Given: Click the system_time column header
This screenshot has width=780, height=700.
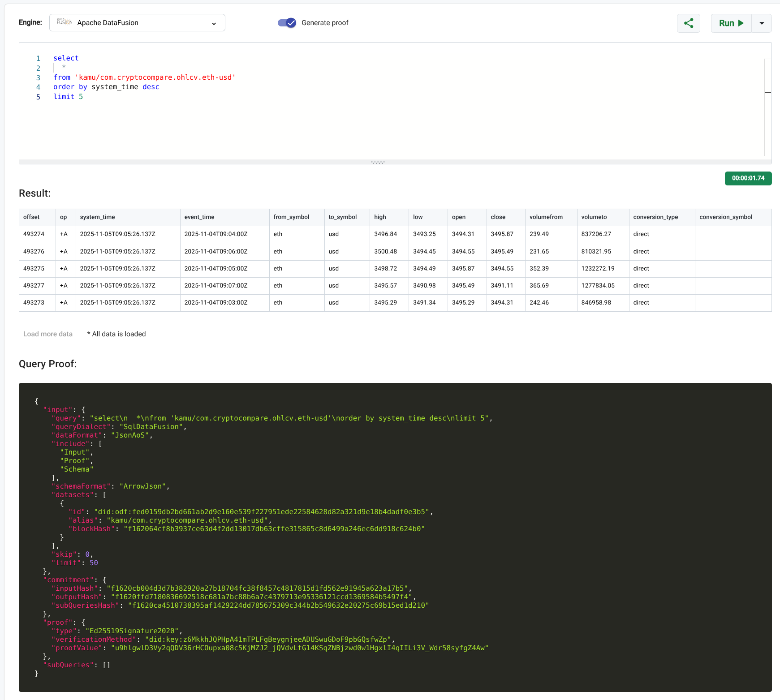Looking at the screenshot, I should pyautogui.click(x=97, y=217).
